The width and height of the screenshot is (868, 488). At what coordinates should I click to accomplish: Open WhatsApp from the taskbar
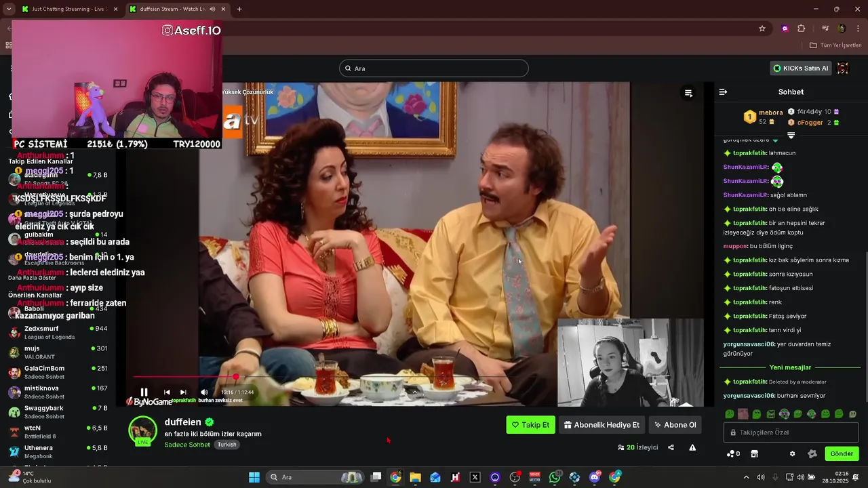[x=555, y=477]
